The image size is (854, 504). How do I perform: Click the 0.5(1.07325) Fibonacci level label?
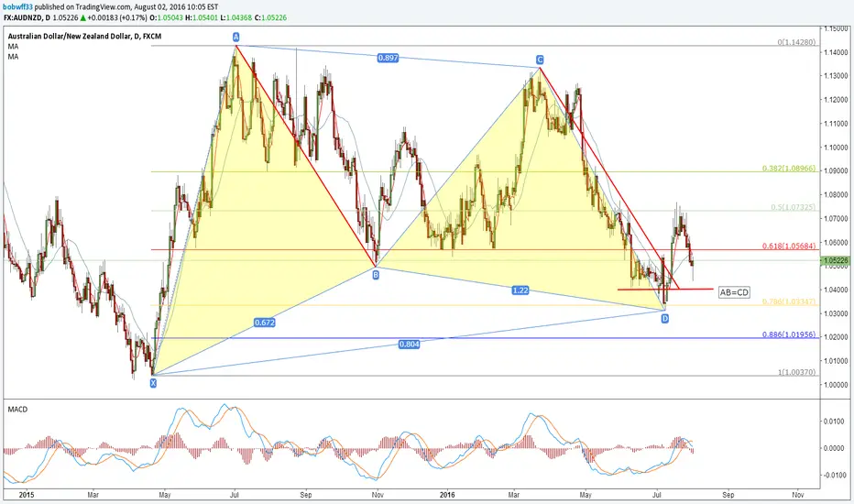pyautogui.click(x=794, y=207)
